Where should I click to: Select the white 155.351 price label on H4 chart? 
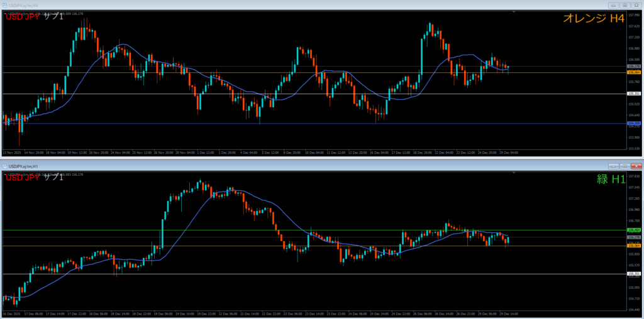633,94
